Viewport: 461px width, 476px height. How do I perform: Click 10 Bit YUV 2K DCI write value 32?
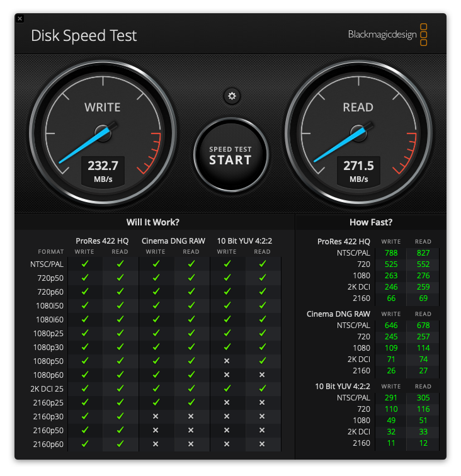(x=391, y=432)
